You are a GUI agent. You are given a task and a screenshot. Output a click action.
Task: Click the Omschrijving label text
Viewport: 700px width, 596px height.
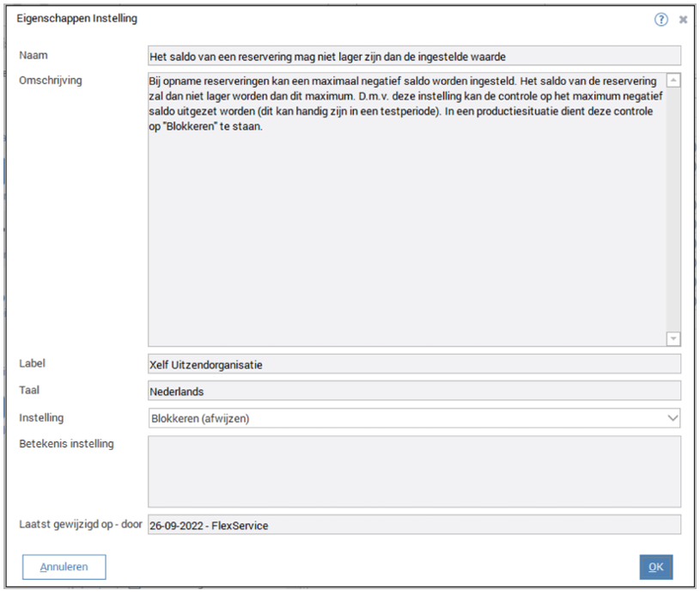[50, 81]
